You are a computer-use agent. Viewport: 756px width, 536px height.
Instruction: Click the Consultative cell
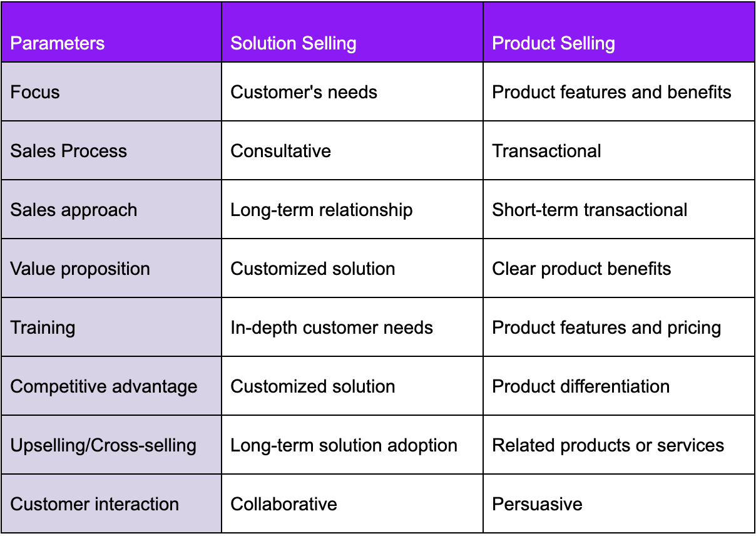pyautogui.click(x=352, y=150)
